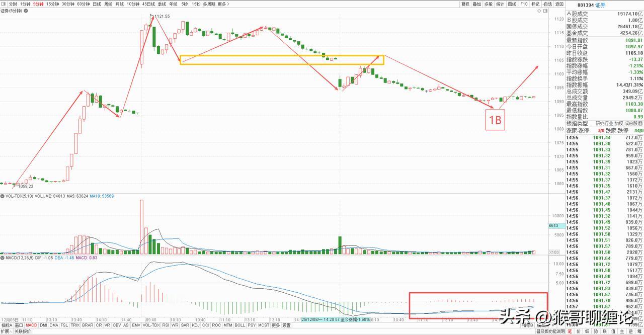This screenshot has height=335, width=644.
Task: Open the 多周期 multi-period view
Action: tap(209, 4)
